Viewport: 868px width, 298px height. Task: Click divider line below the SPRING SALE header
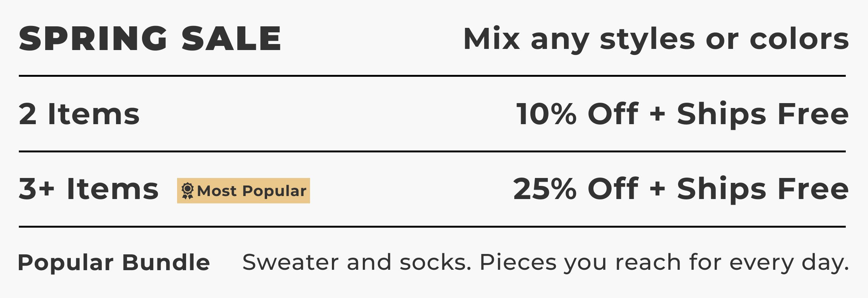click(x=432, y=76)
